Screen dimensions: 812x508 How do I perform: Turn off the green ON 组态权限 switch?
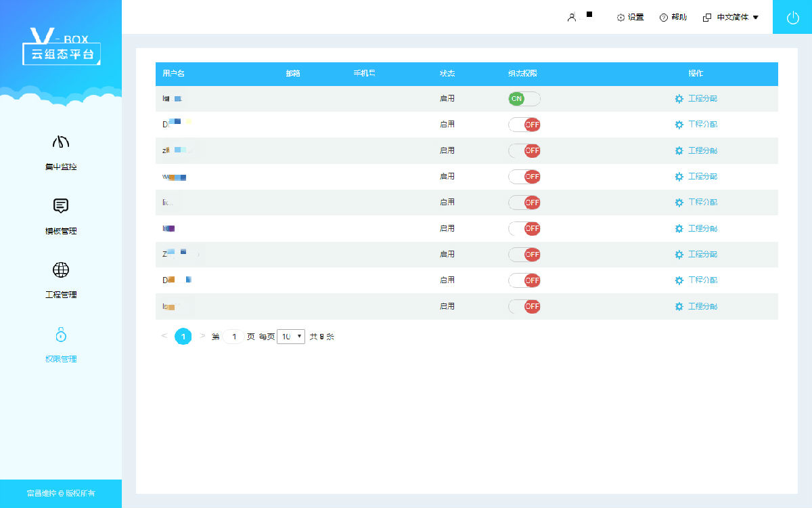tap(524, 99)
